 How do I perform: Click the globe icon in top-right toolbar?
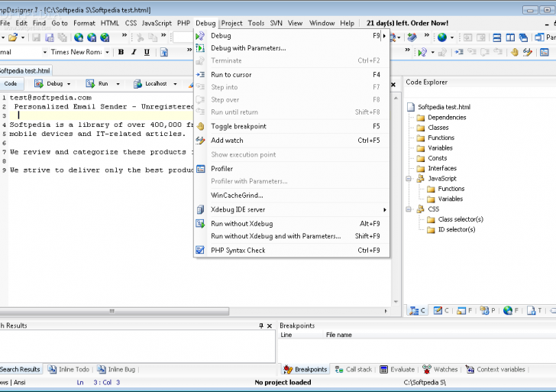(442, 37)
